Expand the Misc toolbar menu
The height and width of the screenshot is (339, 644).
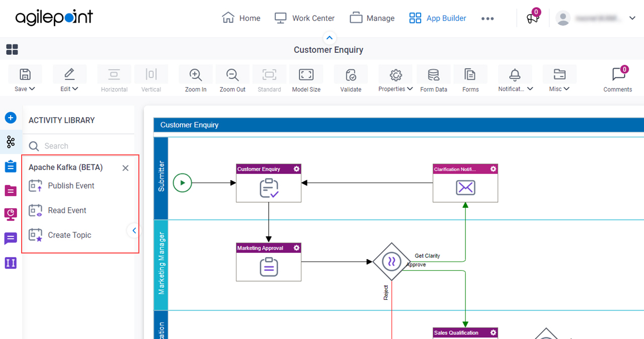pyautogui.click(x=559, y=79)
